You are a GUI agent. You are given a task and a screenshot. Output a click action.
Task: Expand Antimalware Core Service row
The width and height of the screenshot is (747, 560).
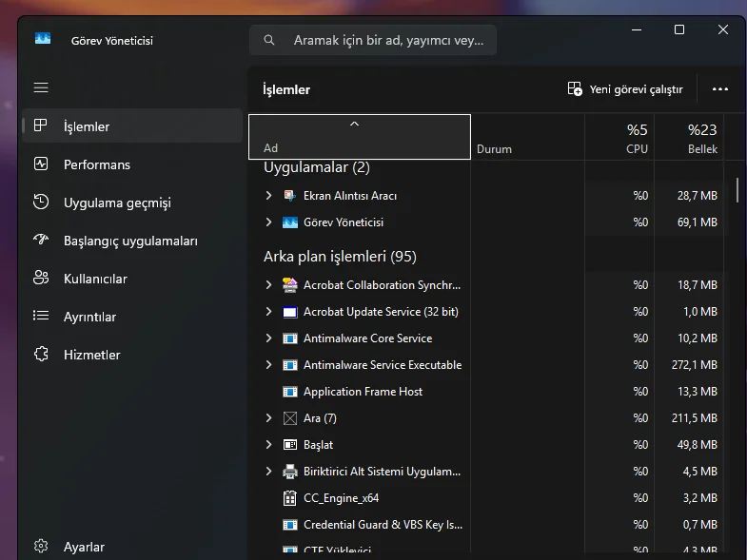(x=268, y=338)
